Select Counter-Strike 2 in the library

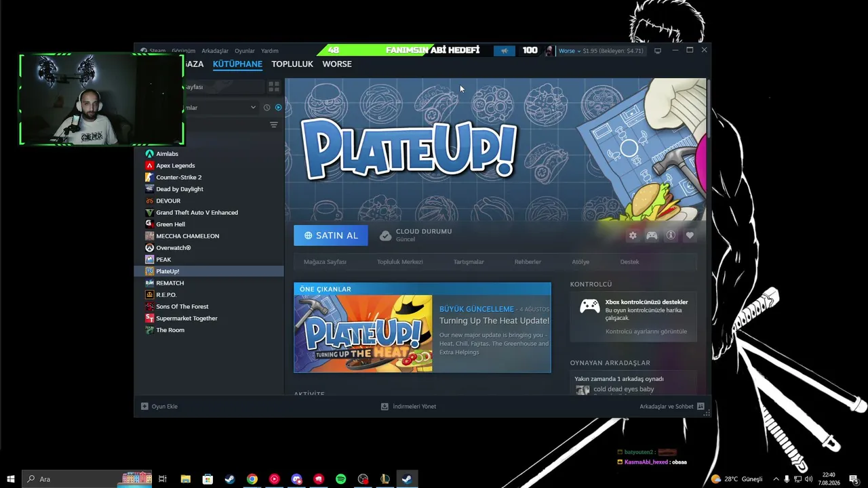209,178
